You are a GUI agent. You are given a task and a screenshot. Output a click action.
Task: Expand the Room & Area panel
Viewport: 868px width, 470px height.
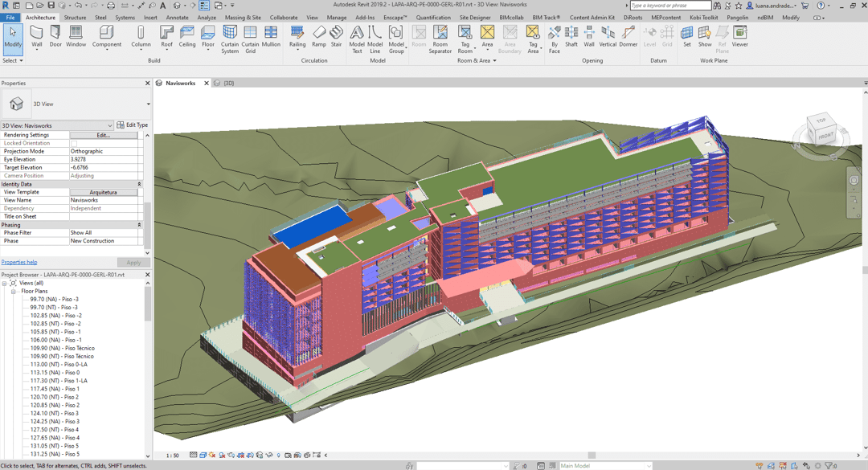477,61
